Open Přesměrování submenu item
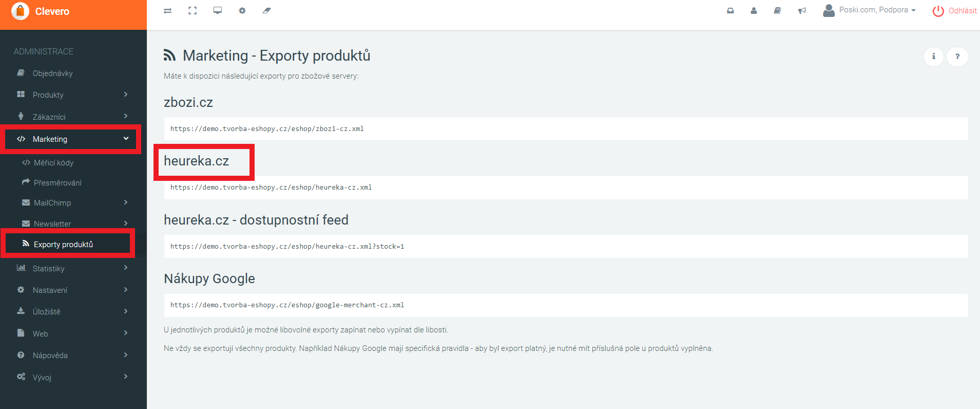 57,183
